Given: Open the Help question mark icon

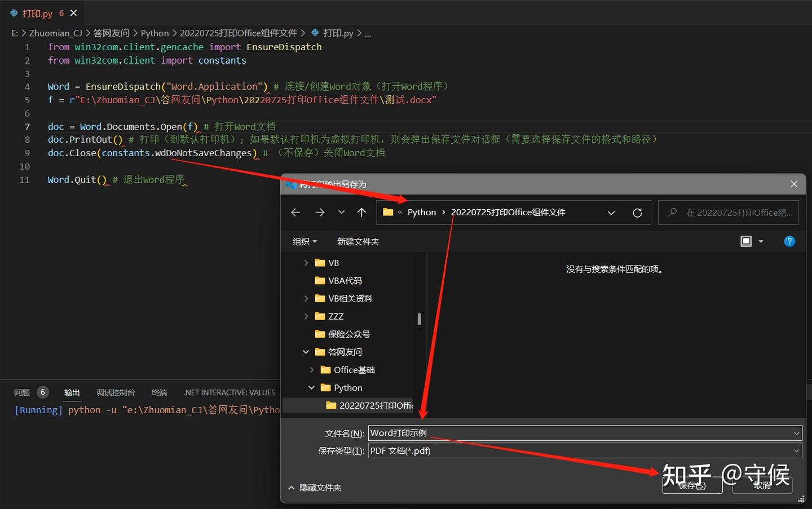Looking at the screenshot, I should coord(789,241).
